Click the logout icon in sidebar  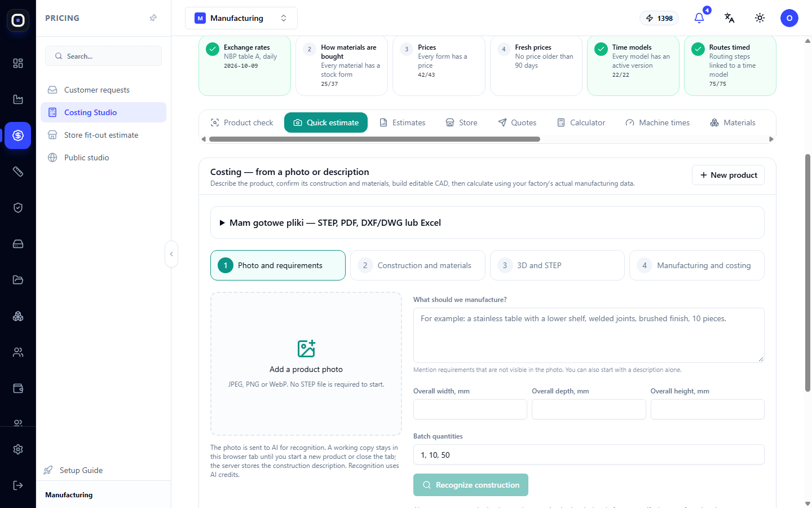point(18,485)
